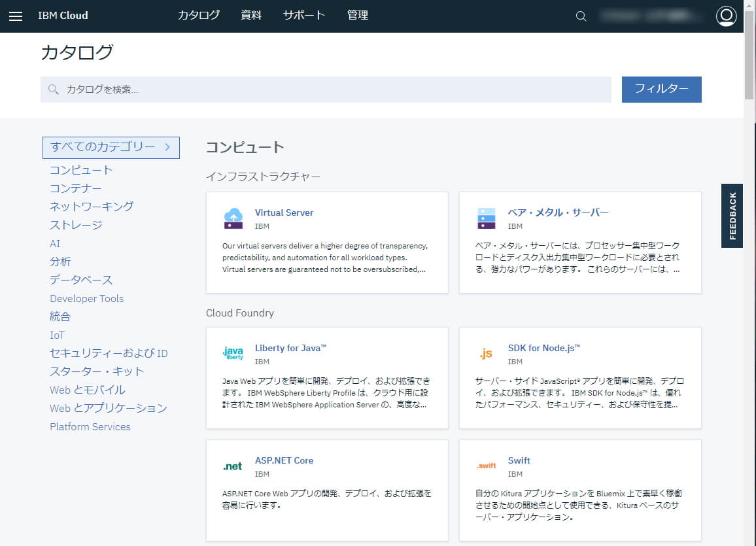Click the .swift logo icon
Image resolution: width=756 pixels, height=546 pixels.
pos(486,466)
